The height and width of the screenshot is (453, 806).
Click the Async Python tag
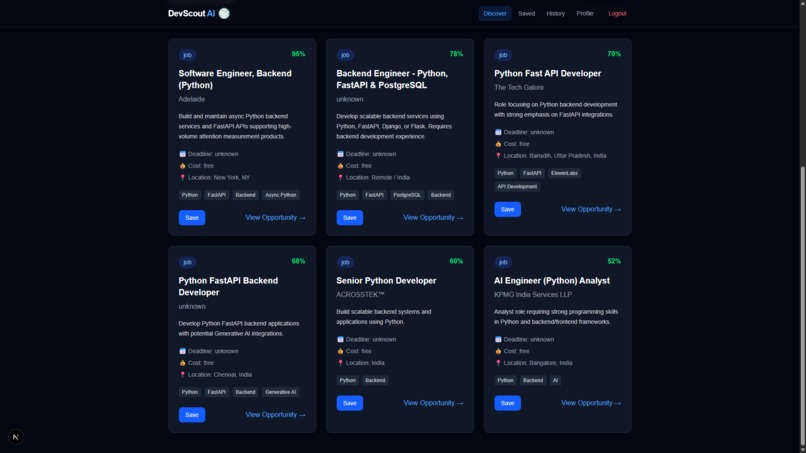(281, 195)
